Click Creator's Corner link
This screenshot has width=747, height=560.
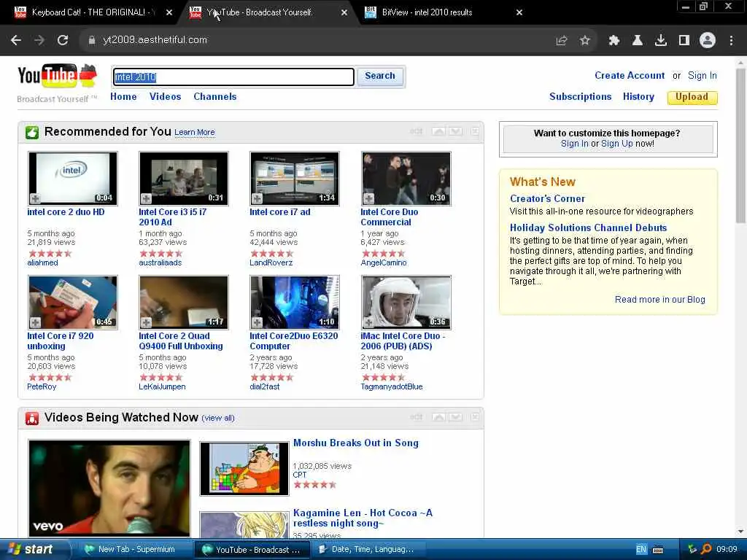tap(547, 198)
